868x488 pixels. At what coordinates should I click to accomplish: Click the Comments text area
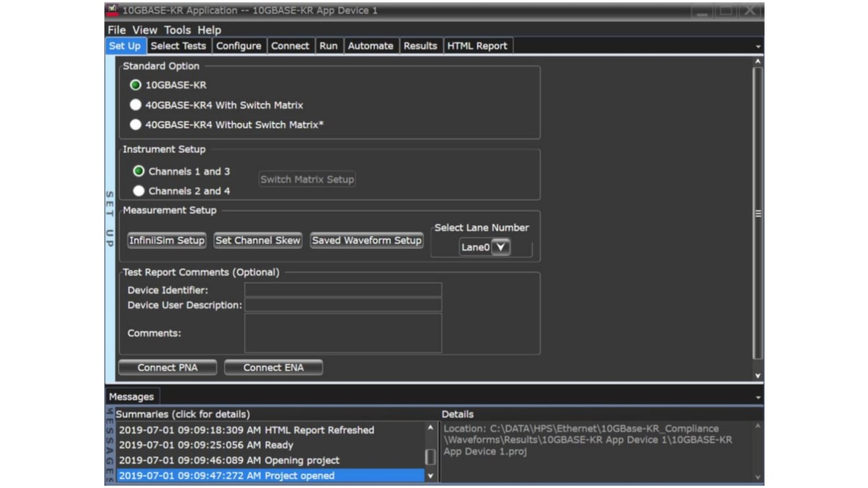point(343,333)
